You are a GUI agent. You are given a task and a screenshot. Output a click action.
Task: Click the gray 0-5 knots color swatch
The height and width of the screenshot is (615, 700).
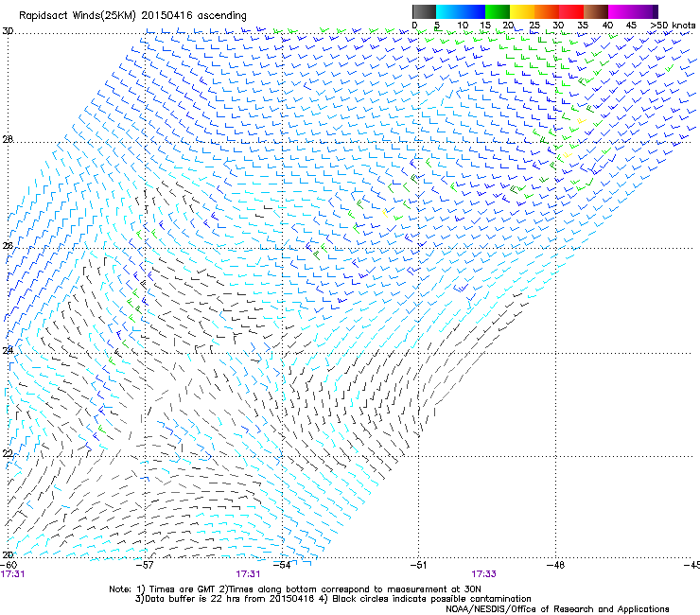pyautogui.click(x=424, y=11)
